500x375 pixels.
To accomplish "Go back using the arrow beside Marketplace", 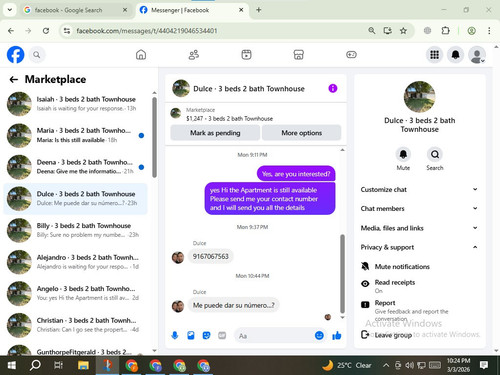I will [x=14, y=79].
